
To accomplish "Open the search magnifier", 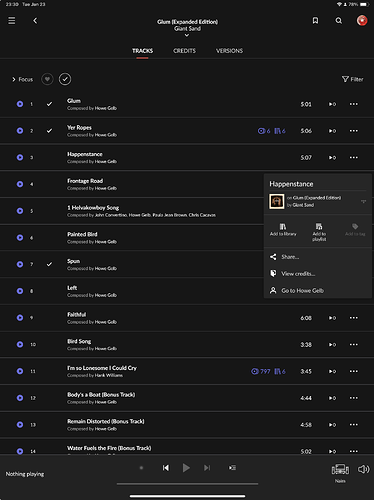I will pyautogui.click(x=339, y=21).
